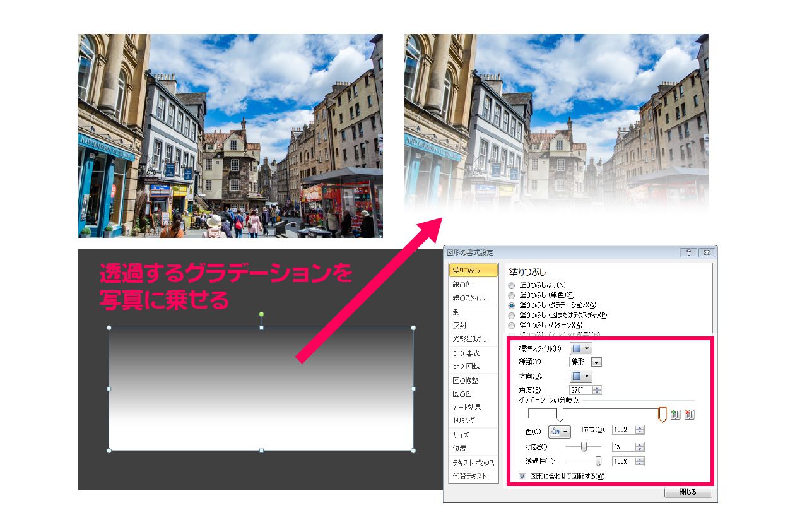Uncheck 図形に合わせて回転する
Viewport: 795px width, 532px height.
(x=522, y=476)
